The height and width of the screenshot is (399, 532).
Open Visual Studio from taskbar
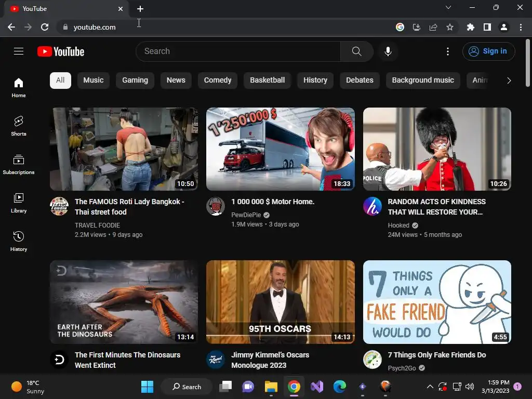(x=317, y=387)
